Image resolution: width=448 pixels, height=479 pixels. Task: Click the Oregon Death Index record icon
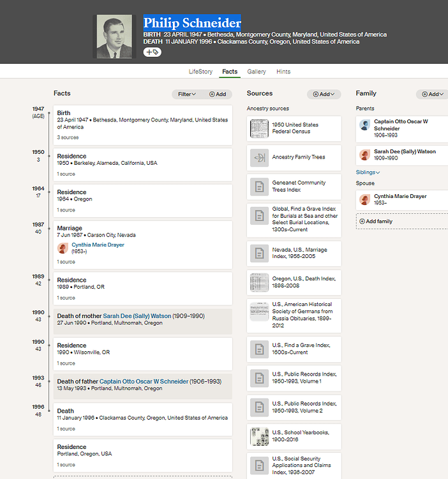[x=259, y=282]
